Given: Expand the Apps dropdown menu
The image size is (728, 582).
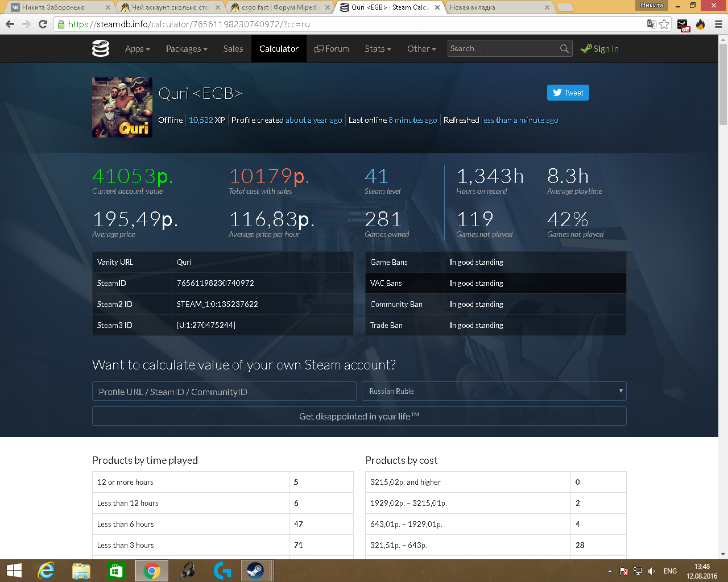Looking at the screenshot, I should point(138,49).
